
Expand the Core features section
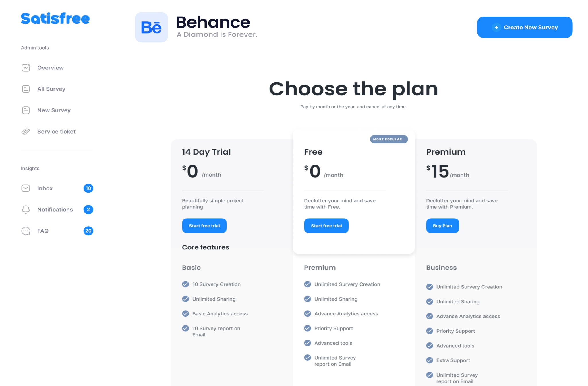pyautogui.click(x=206, y=247)
